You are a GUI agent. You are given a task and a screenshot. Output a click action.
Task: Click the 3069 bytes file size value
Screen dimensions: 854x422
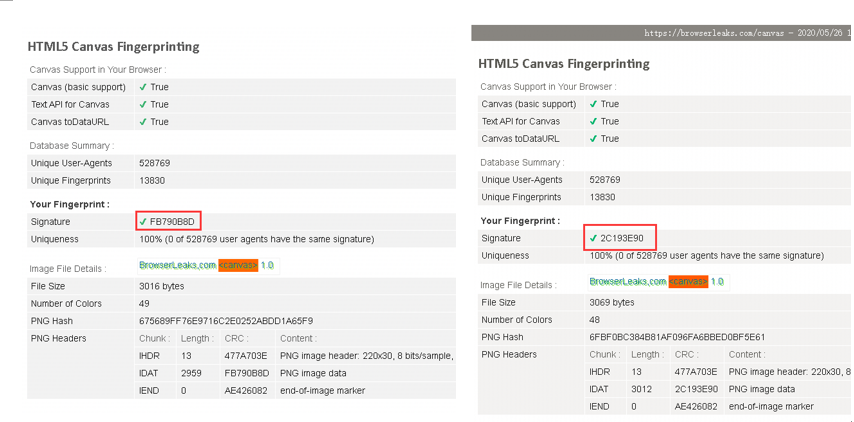tap(612, 302)
